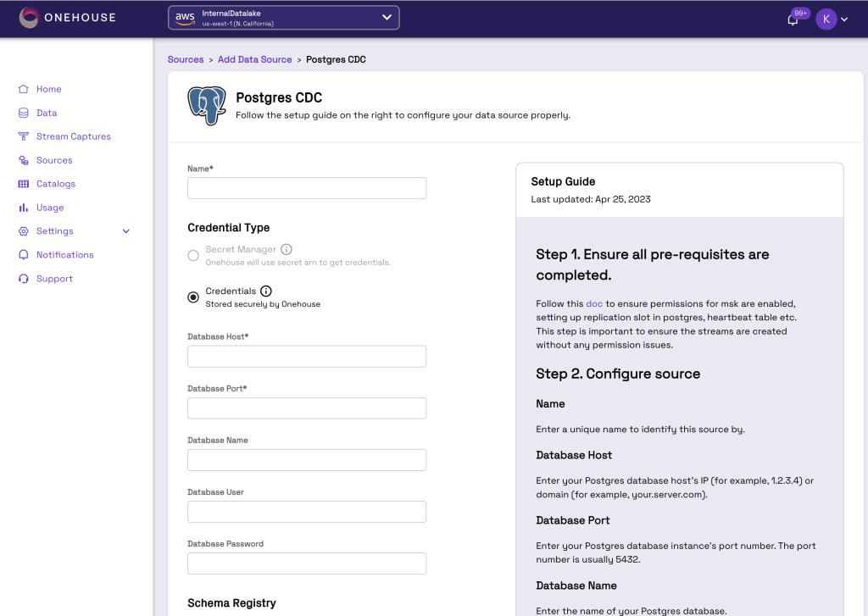
Task: Click inside the Name input field
Action: coord(306,187)
